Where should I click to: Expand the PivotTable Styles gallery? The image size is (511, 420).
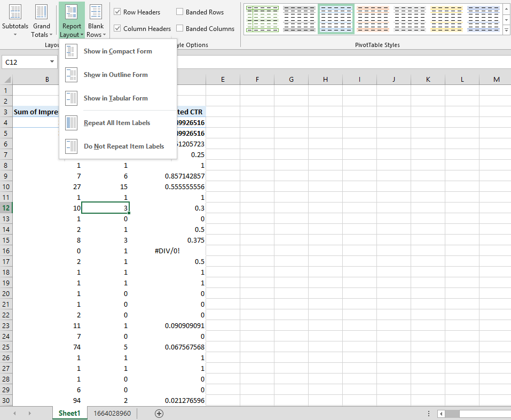click(506, 30)
